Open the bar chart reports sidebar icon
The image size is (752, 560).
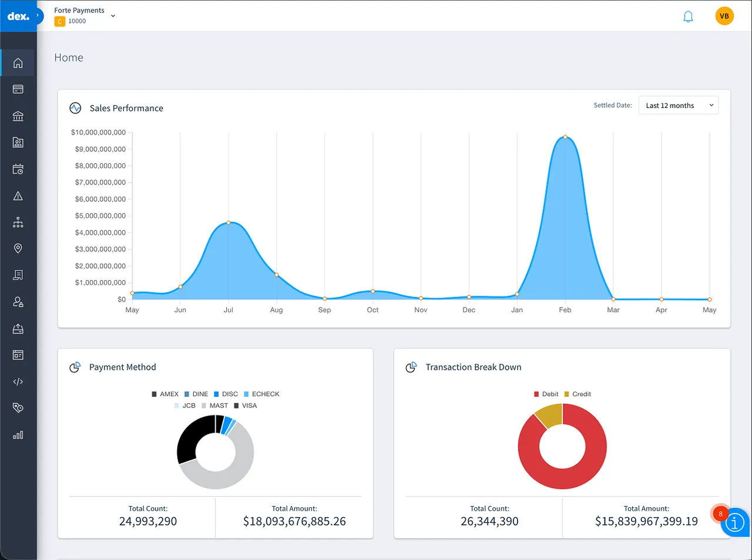pos(18,434)
